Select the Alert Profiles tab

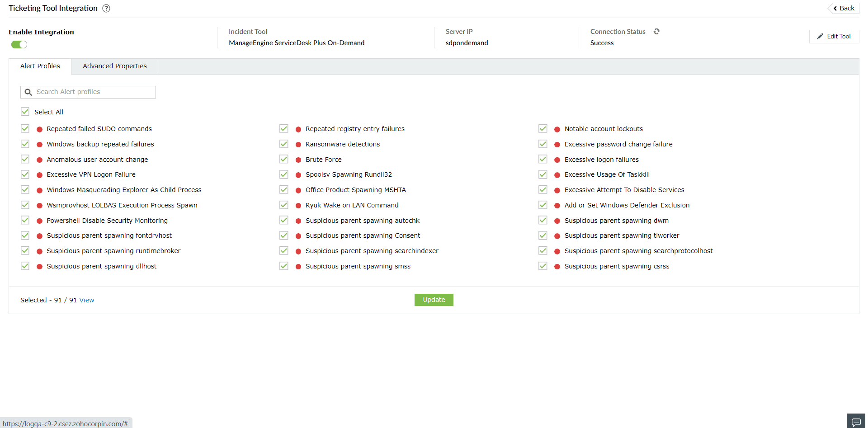click(40, 66)
